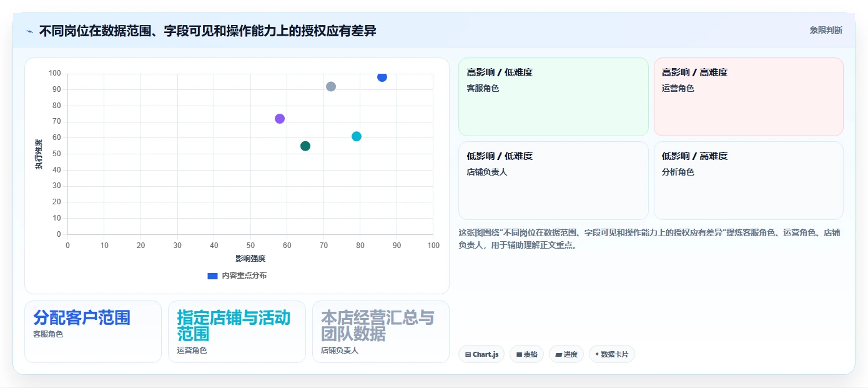
Task: Click the lightning icon beside the card title
Action: click(29, 31)
